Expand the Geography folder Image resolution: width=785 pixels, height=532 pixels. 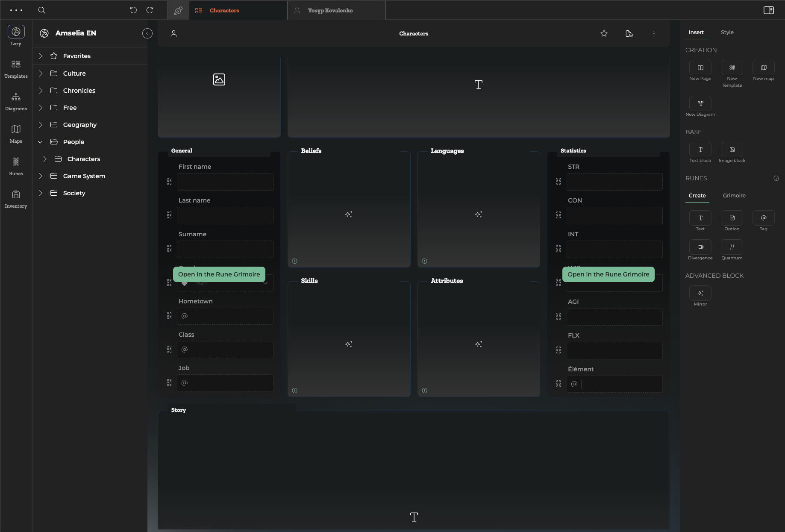click(x=41, y=125)
